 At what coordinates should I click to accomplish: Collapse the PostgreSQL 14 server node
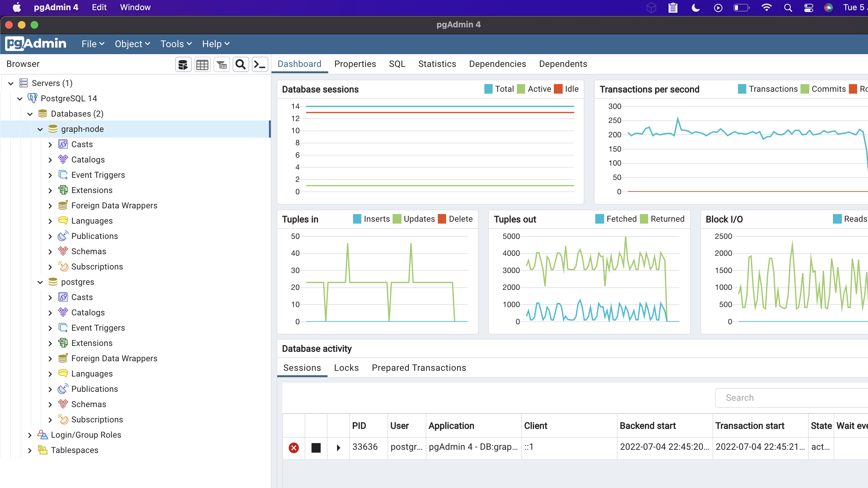click(x=20, y=98)
